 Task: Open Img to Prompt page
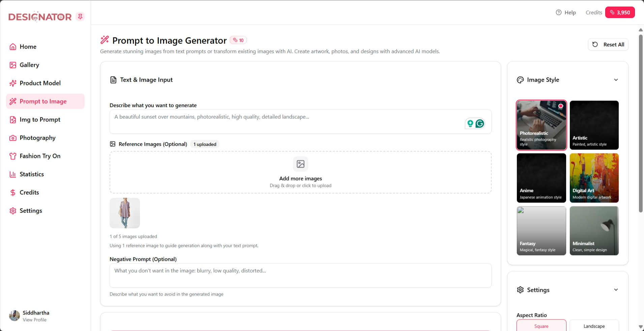coord(40,120)
